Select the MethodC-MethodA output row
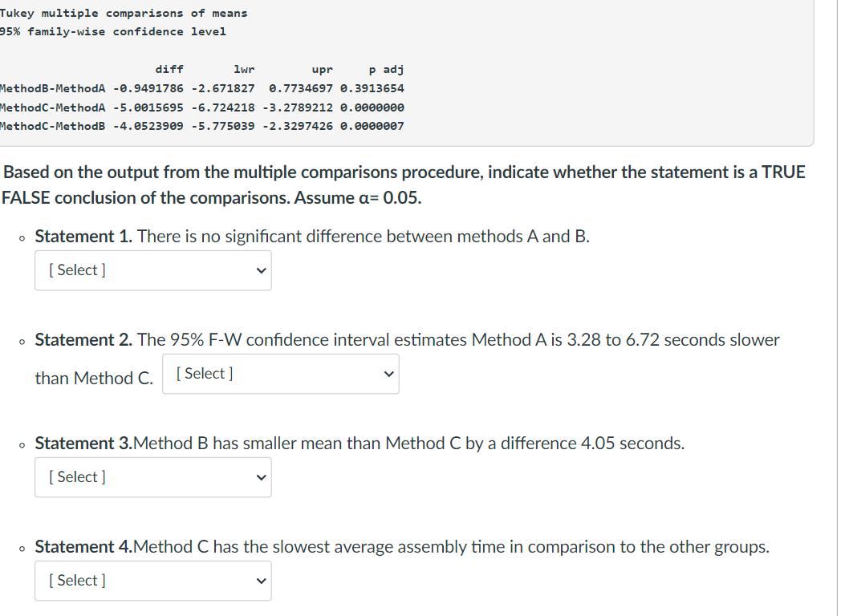Screen dimensions: 849x616 point(202,107)
